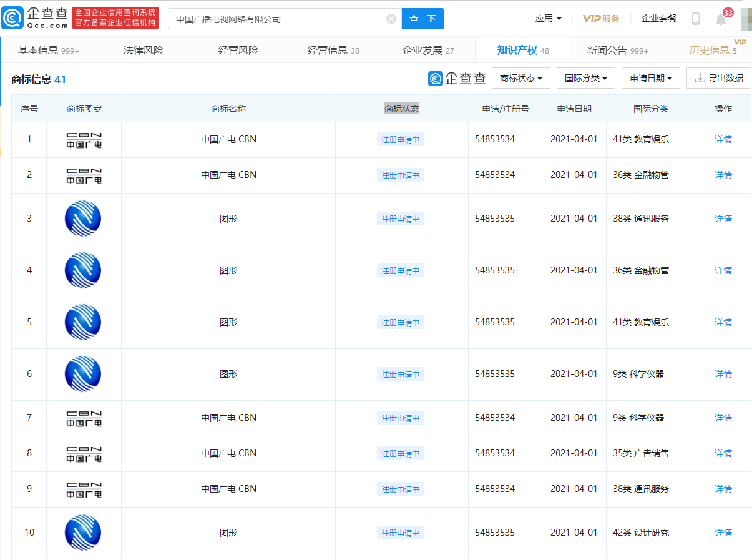
Task: Click the blue globe trademark image in row 4
Action: (83, 270)
